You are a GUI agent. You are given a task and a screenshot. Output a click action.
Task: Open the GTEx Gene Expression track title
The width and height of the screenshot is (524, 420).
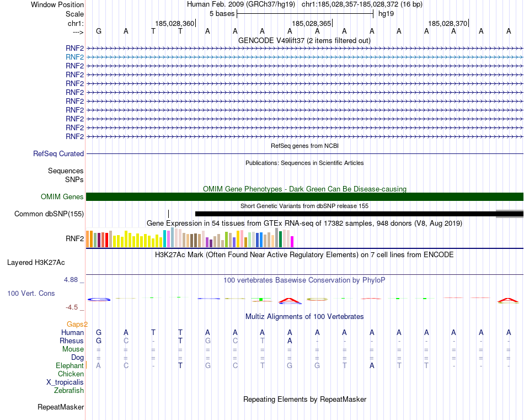tap(304, 224)
